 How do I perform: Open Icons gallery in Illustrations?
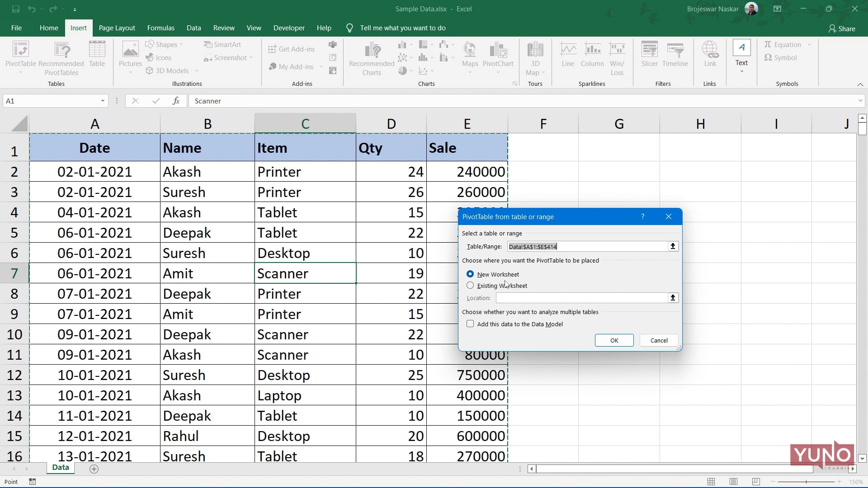159,57
